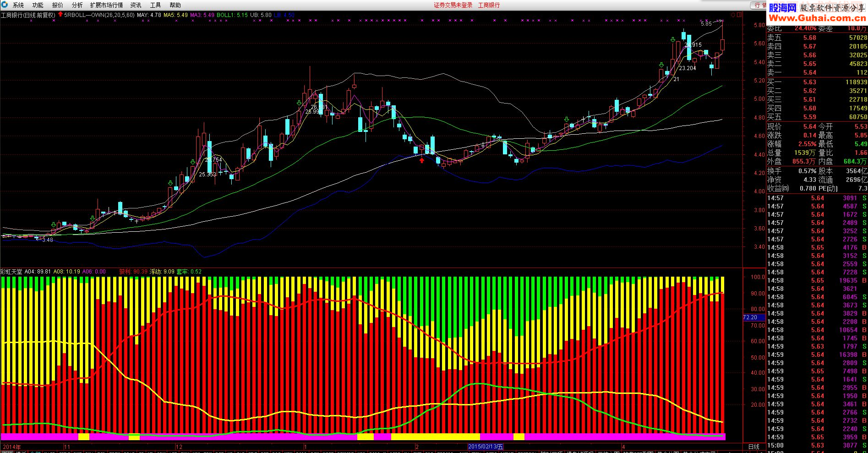Click the 买一 5.63 order row
This screenshot has width=868, height=453.
817,82
